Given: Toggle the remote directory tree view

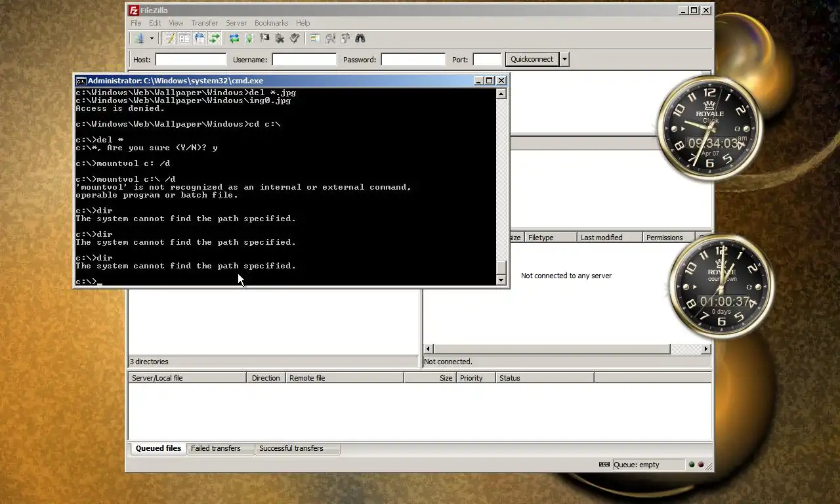Looking at the screenshot, I should coord(199,39).
